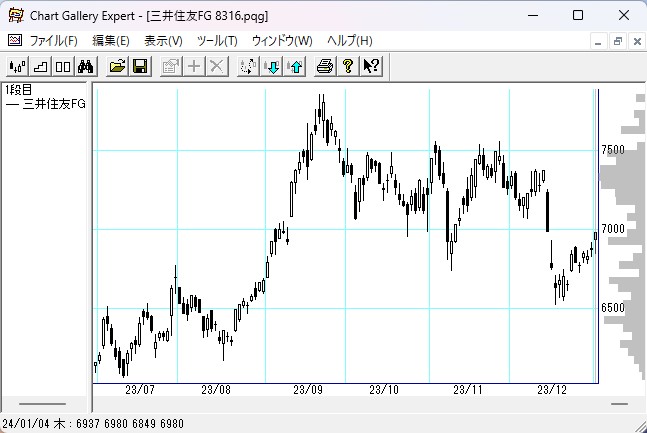This screenshot has width=647, height=433.
Task: Click the printer icon
Action: coord(325,67)
